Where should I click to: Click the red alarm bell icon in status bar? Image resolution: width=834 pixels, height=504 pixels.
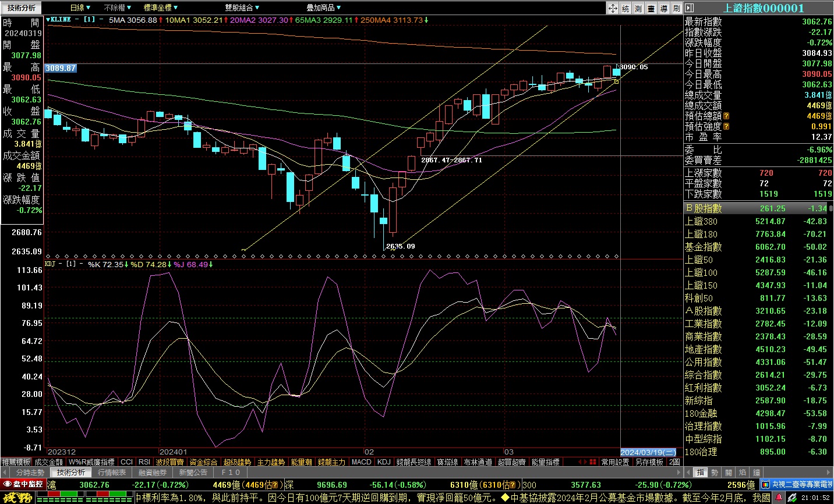(779, 498)
